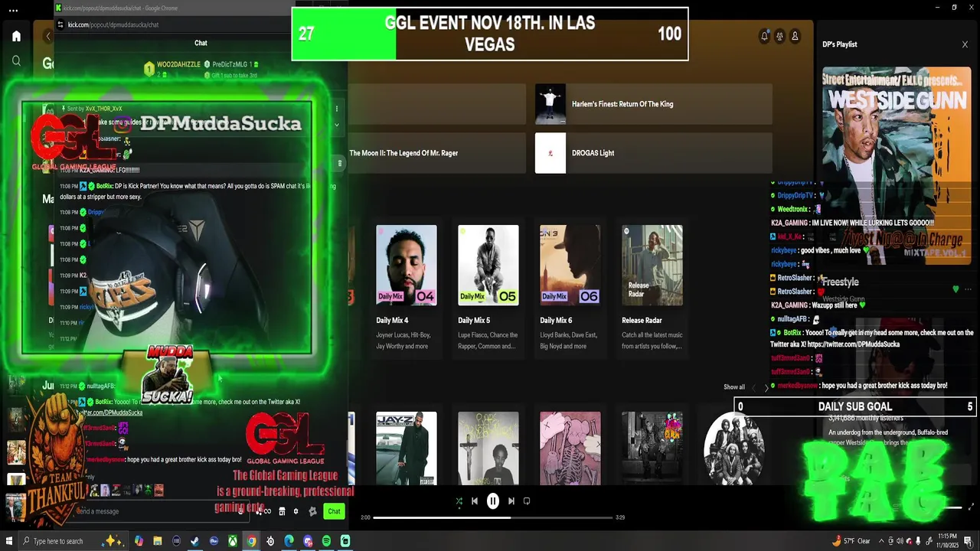980x551 pixels.
Task: Open Spotify search magnifier in left sidebar
Action: coord(16,60)
